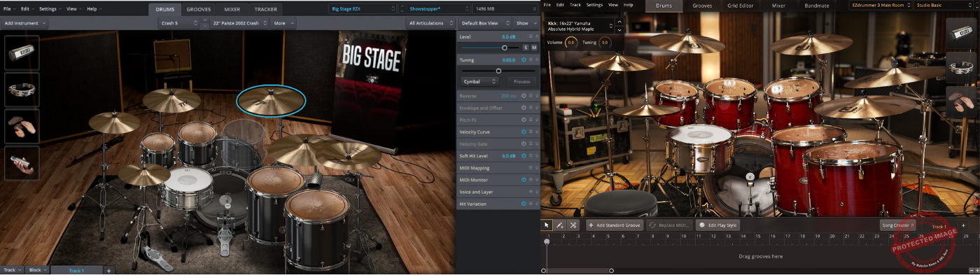This screenshot has height=280, width=980.
Task: Mute the instrument with the M button
Action: click(533, 48)
